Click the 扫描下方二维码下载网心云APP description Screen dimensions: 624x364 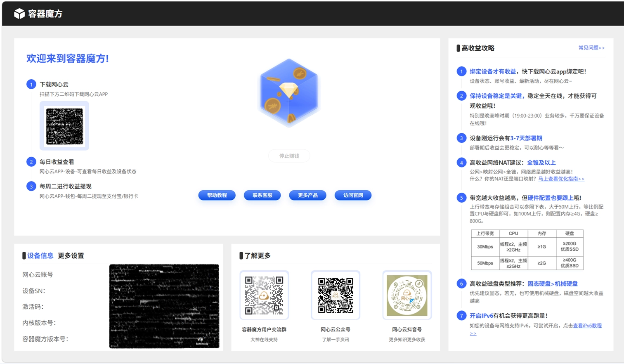(74, 94)
